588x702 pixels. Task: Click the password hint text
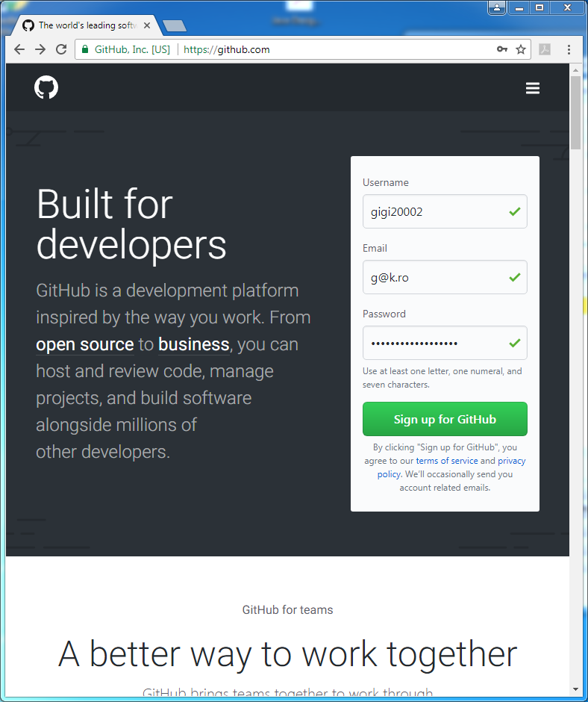coord(442,377)
